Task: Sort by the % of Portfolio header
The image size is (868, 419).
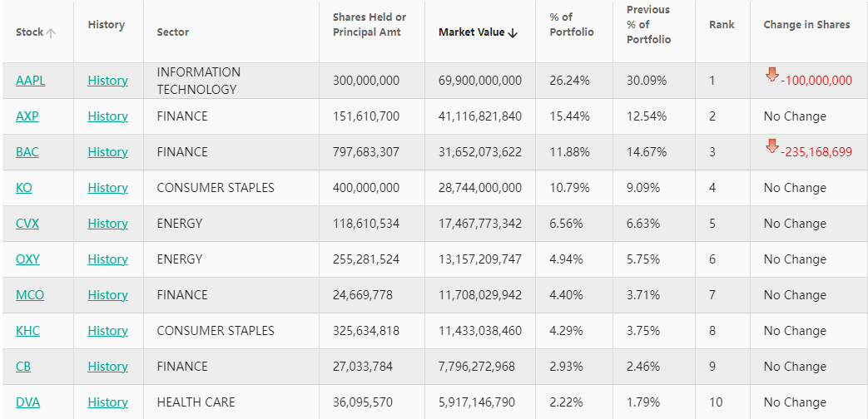Action: tap(572, 25)
